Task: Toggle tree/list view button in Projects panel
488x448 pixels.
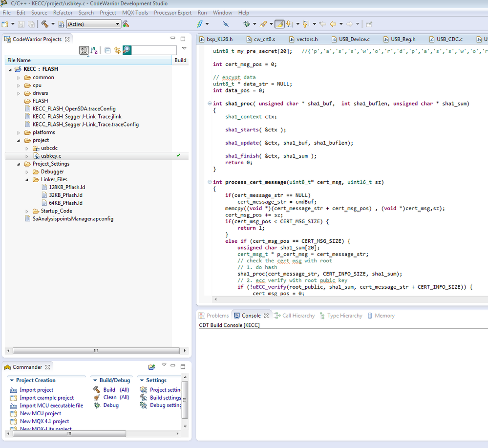Action: pos(84,50)
